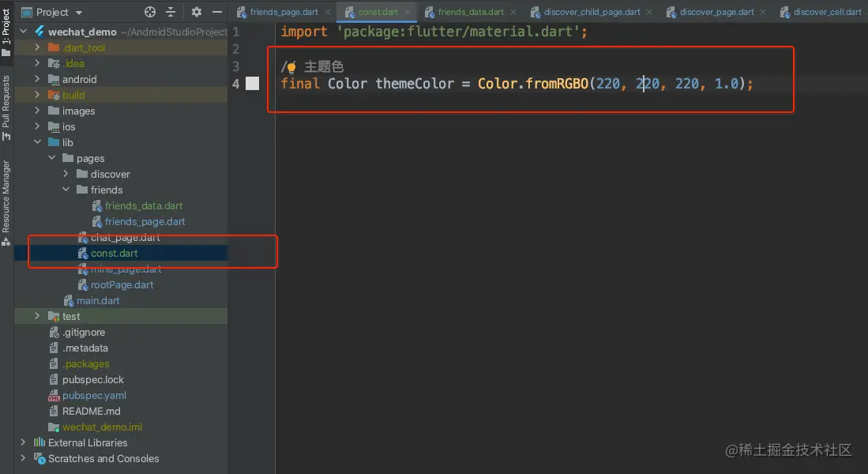Collapse the pages folder
The height and width of the screenshot is (474, 868).
[51, 158]
